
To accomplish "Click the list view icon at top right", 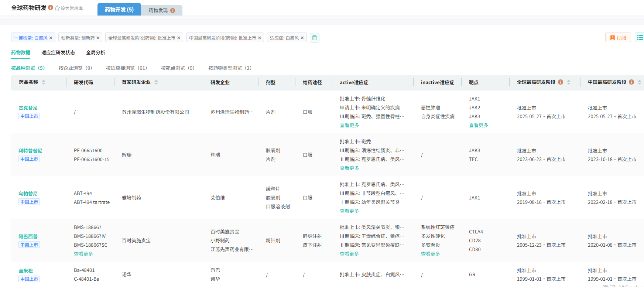I will (640, 38).
